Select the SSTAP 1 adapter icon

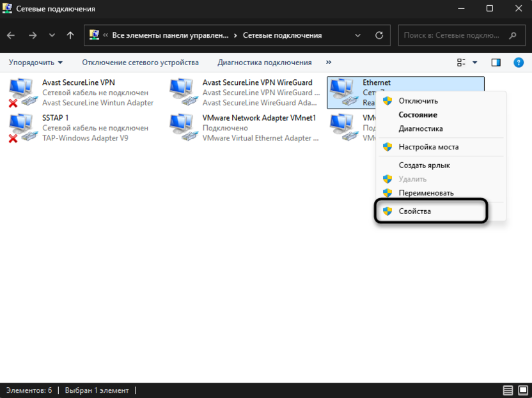pyautogui.click(x=22, y=128)
